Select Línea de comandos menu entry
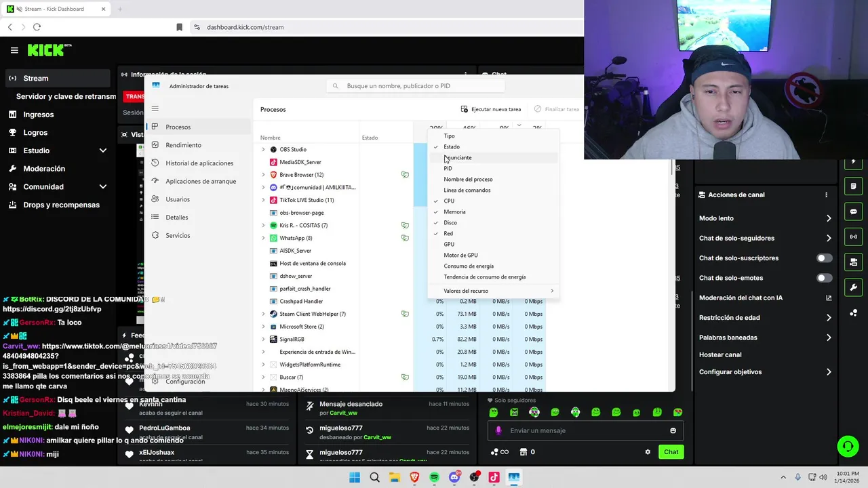 pyautogui.click(x=493, y=190)
